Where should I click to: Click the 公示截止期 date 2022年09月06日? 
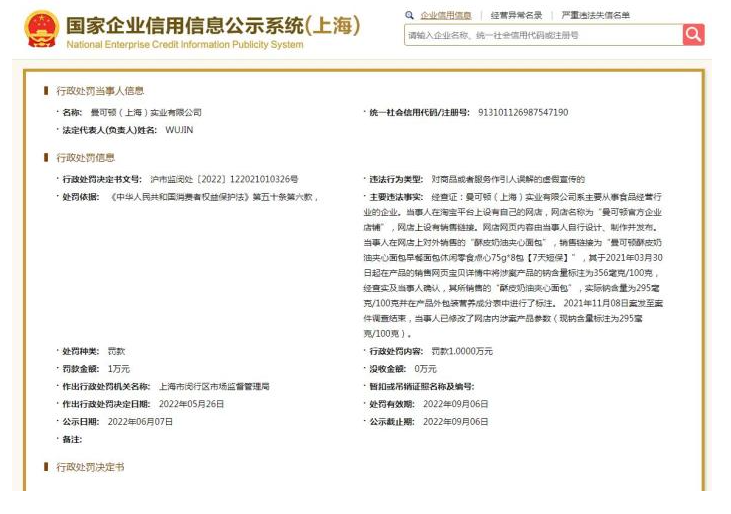tap(455, 421)
